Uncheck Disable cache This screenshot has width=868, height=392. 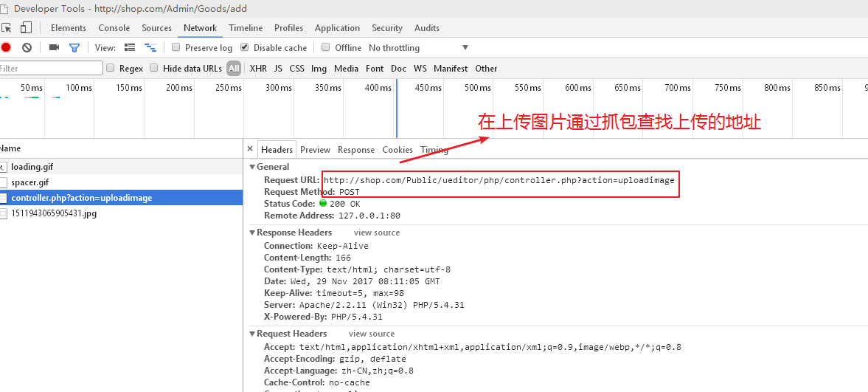point(245,47)
